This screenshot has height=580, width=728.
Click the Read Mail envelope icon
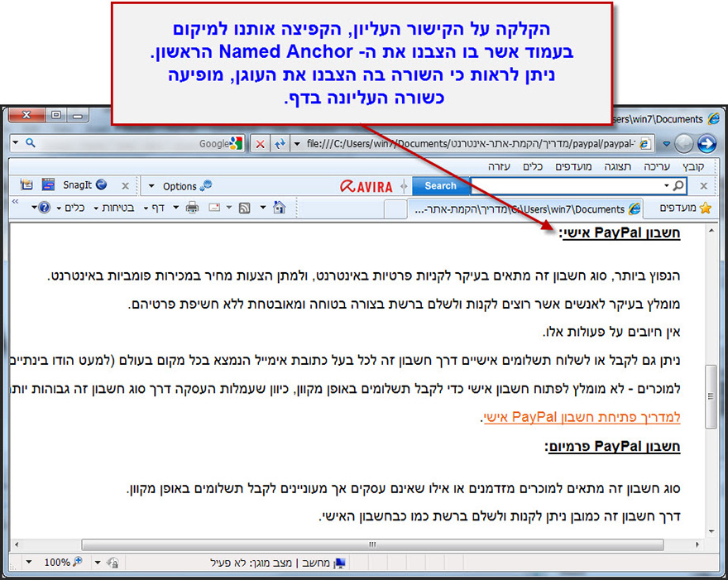[x=214, y=207]
